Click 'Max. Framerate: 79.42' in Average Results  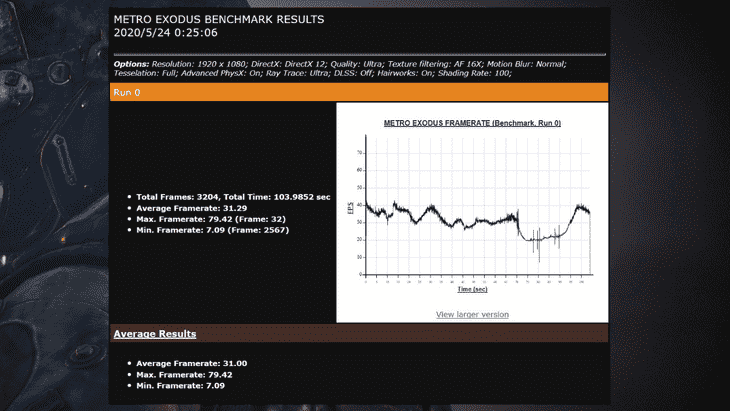click(x=184, y=375)
